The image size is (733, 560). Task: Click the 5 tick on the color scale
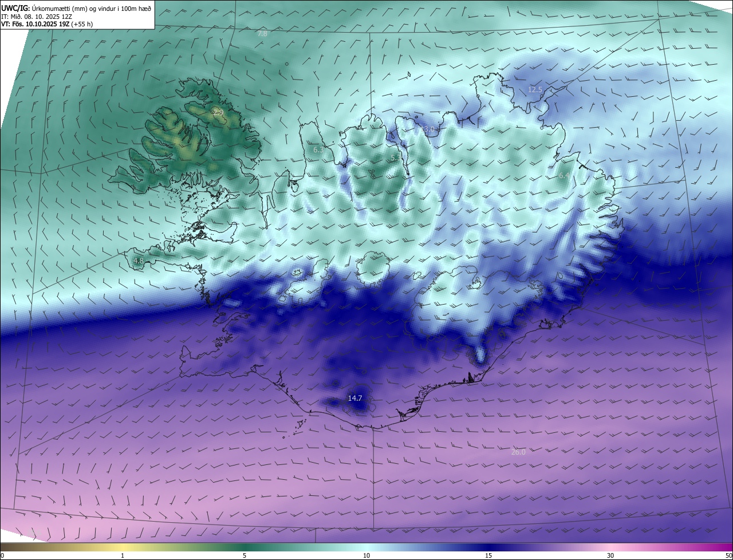point(245,555)
